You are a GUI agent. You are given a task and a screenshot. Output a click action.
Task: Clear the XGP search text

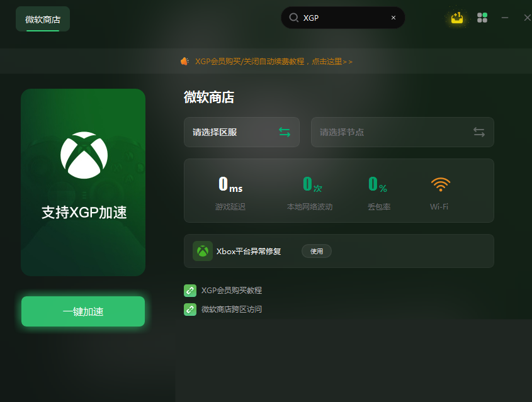pos(393,18)
